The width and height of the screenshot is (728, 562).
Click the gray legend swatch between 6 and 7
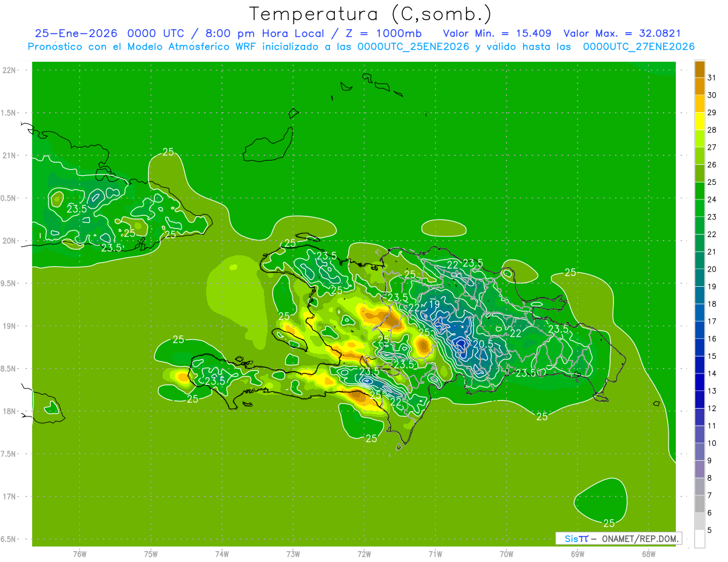tap(699, 504)
